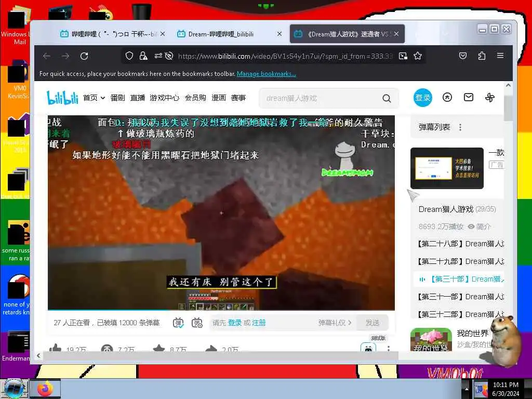This screenshot has height=399, width=532.
Task: Open the 直播 menu item
Action: click(x=137, y=98)
